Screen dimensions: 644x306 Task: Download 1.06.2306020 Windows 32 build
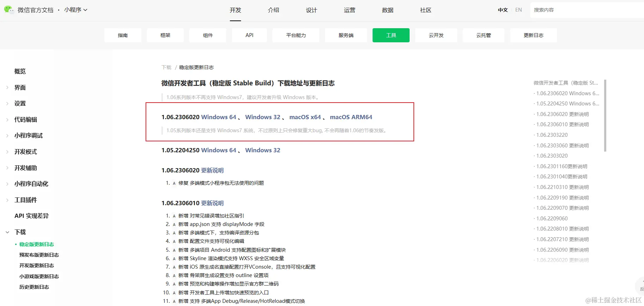click(263, 117)
